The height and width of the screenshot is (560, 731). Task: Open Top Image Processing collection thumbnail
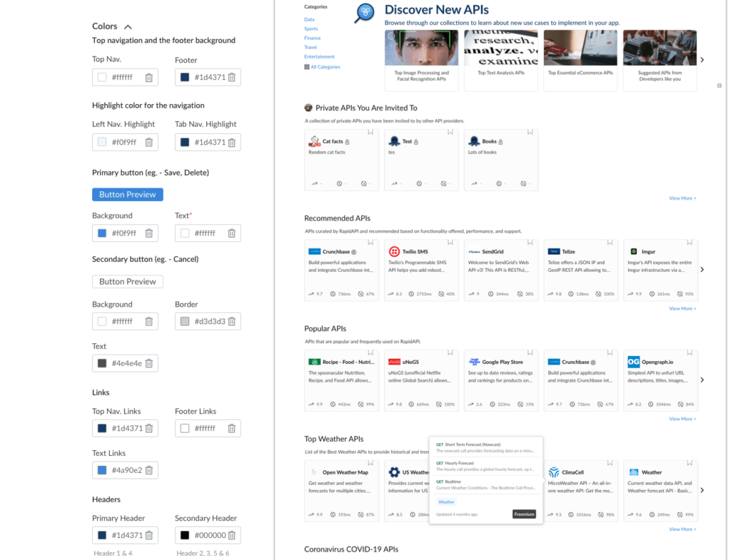[421, 48]
